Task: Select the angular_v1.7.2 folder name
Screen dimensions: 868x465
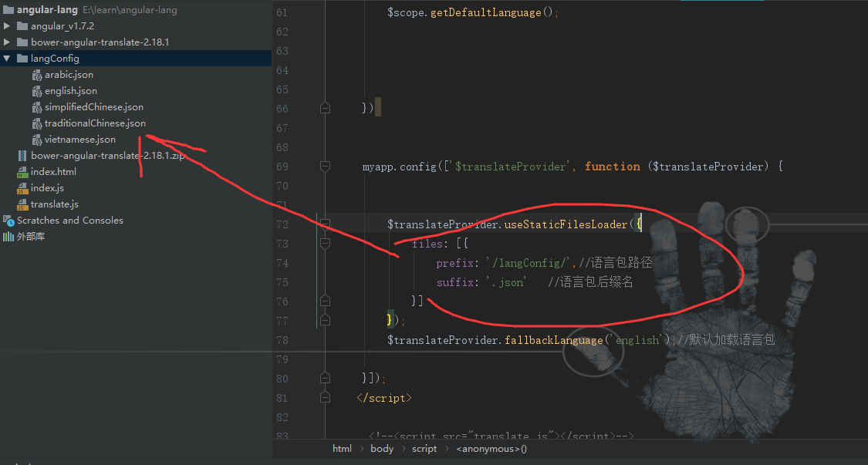Action: [x=62, y=26]
